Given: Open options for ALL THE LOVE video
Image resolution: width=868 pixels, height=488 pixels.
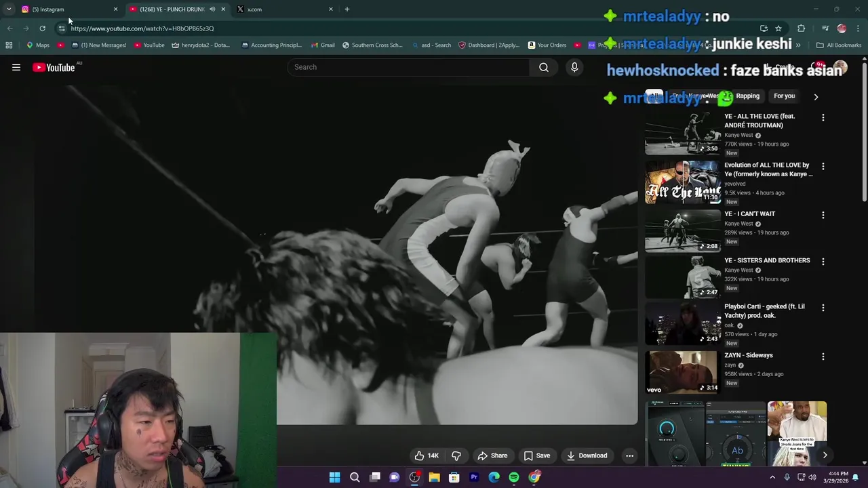Looking at the screenshot, I should tap(823, 118).
